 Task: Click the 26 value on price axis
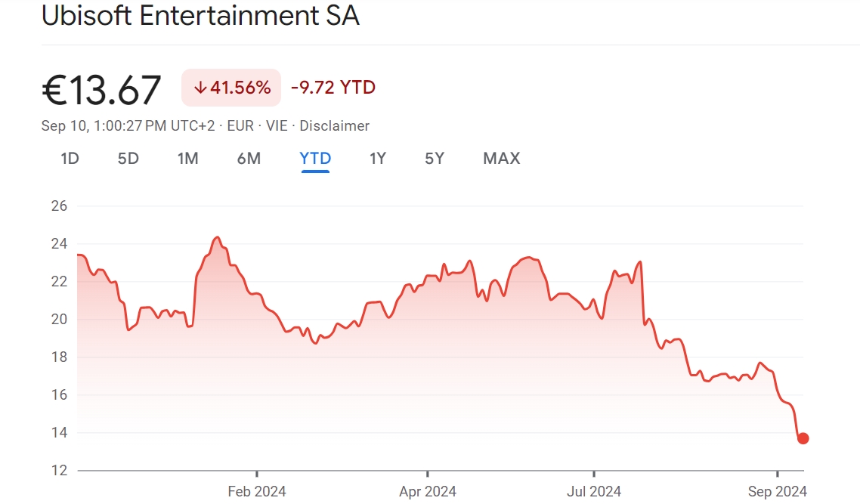point(59,206)
